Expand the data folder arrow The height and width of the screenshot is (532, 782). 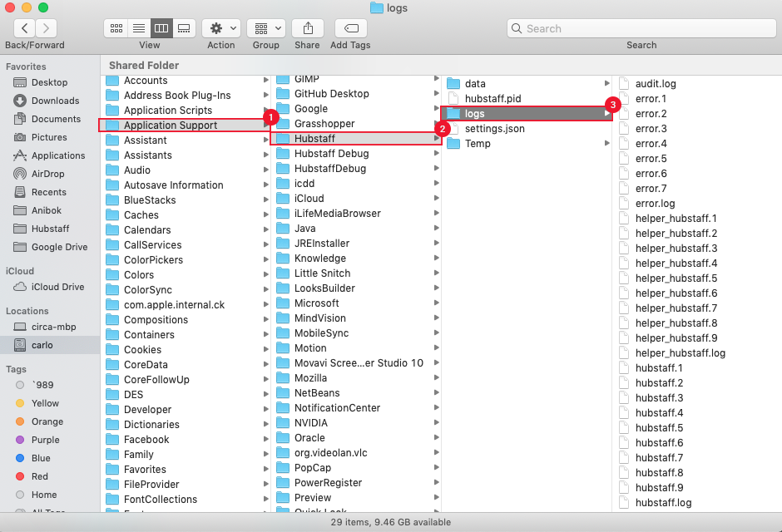606,83
